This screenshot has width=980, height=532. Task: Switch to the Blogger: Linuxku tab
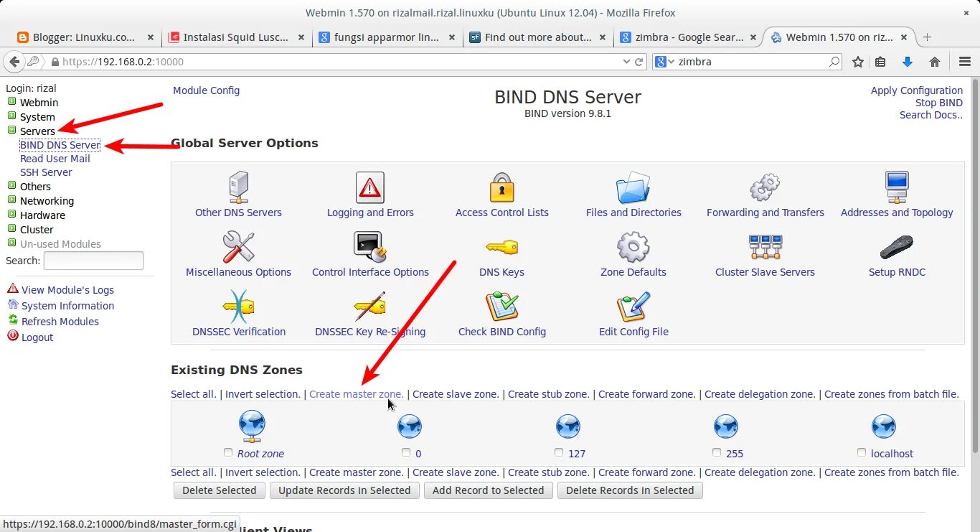click(x=85, y=37)
